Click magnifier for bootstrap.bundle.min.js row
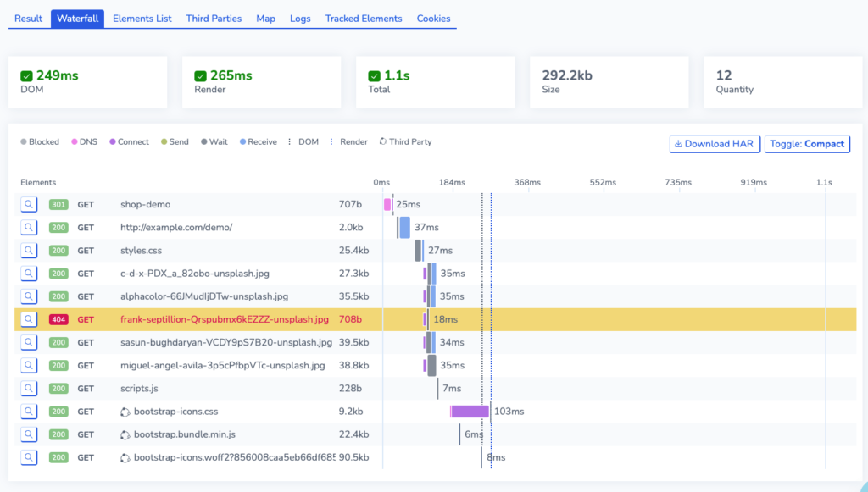This screenshot has height=492, width=868. coord(29,434)
